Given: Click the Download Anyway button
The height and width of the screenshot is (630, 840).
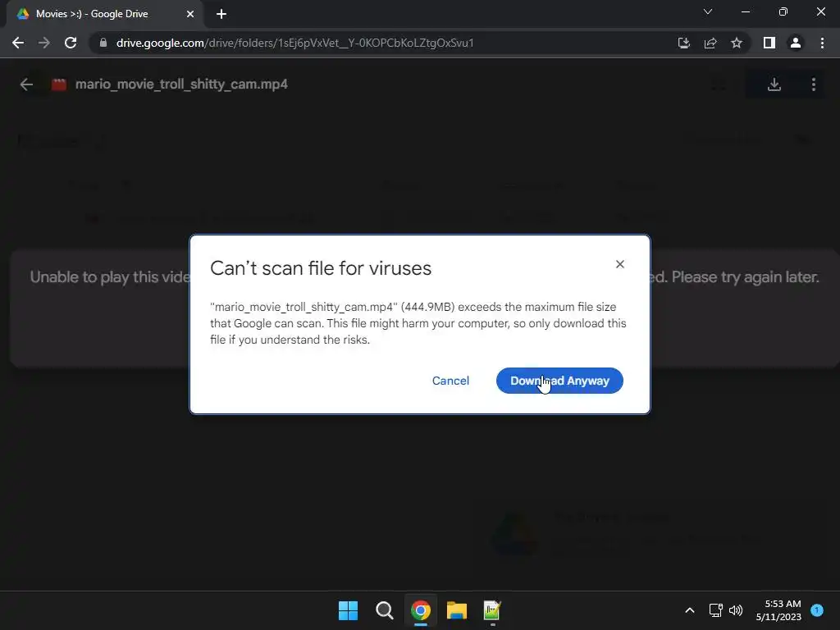Looking at the screenshot, I should coord(559,381).
